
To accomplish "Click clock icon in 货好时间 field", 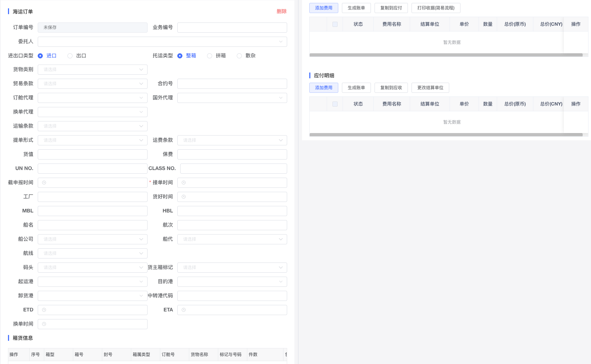I will pos(184,197).
